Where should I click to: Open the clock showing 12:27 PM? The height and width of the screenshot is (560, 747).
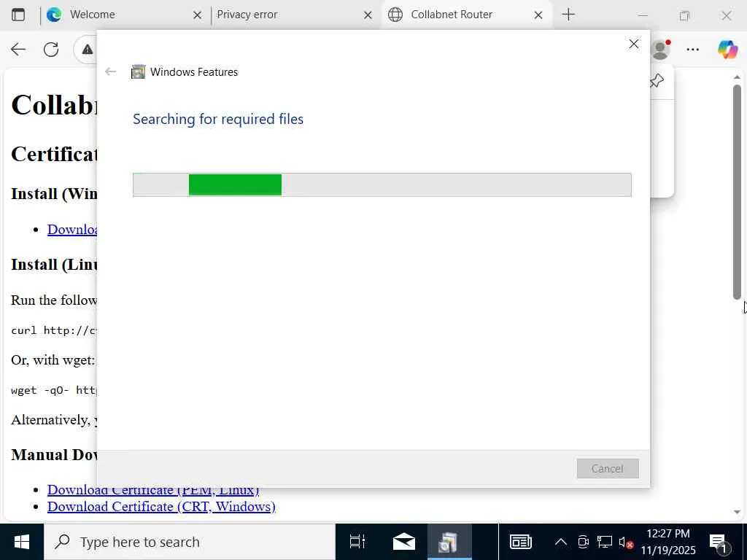[668, 542]
